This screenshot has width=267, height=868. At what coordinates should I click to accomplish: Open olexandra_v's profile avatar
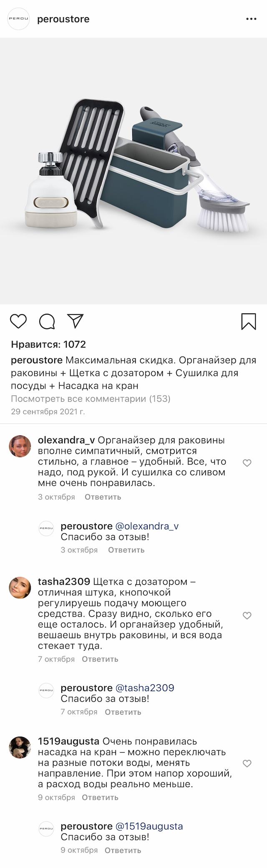click(x=20, y=446)
